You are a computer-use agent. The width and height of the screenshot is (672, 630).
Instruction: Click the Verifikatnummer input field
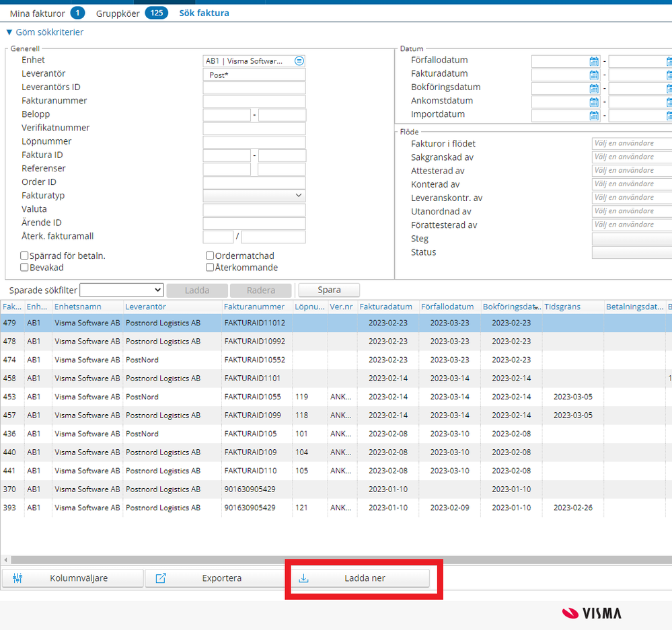click(254, 128)
